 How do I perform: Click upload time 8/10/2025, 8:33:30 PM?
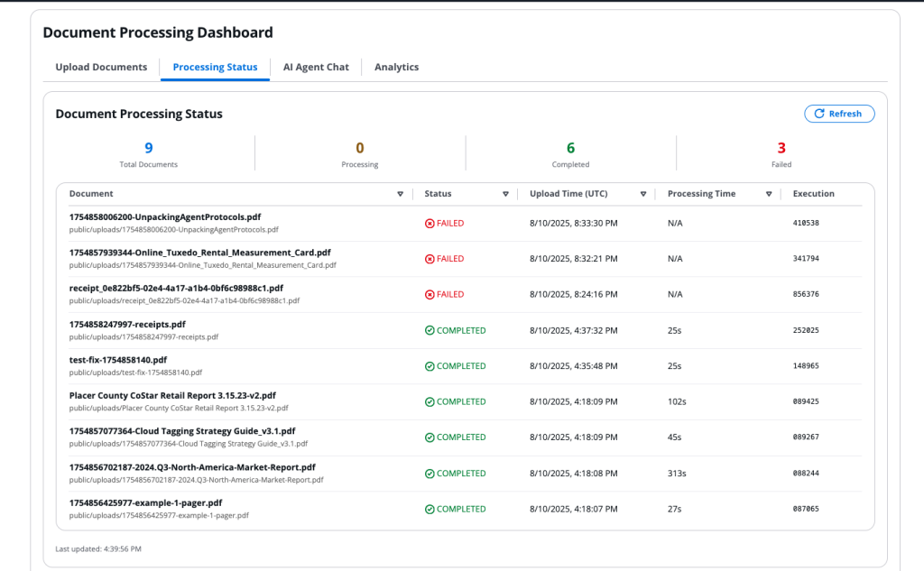click(573, 224)
